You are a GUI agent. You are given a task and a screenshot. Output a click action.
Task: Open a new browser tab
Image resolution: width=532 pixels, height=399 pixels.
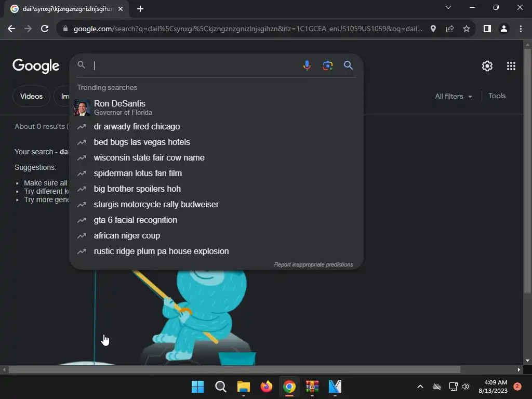click(x=140, y=9)
